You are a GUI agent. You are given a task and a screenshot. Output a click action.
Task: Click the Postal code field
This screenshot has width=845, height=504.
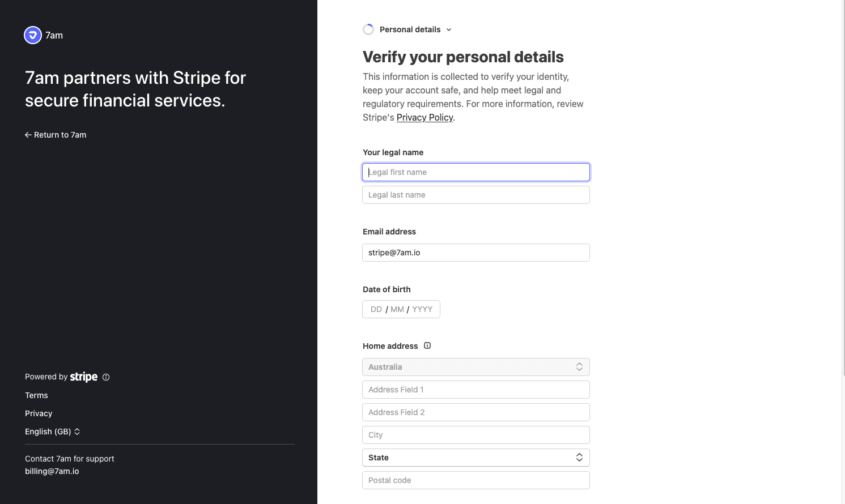[x=475, y=480]
